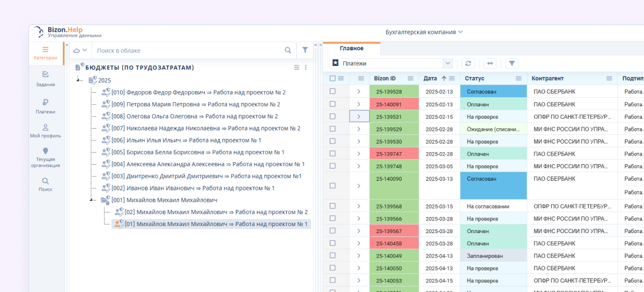Open the Bizon ID column menu icon

pyautogui.click(x=410, y=79)
